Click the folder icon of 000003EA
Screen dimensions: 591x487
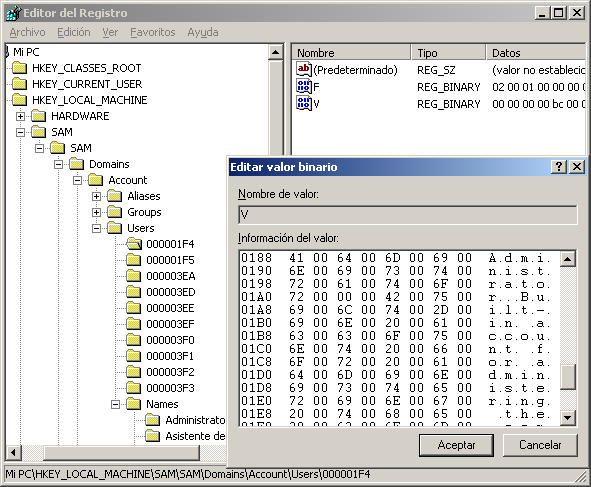click(133, 276)
